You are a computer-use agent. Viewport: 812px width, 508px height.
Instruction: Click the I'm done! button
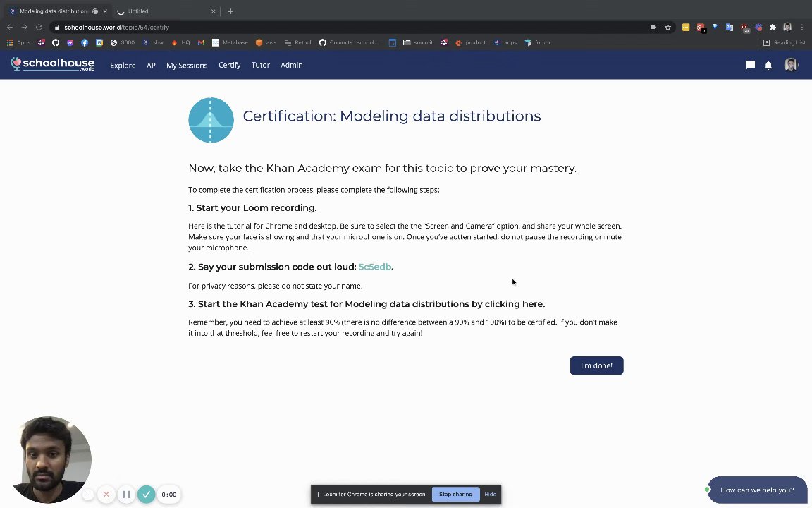click(x=596, y=365)
